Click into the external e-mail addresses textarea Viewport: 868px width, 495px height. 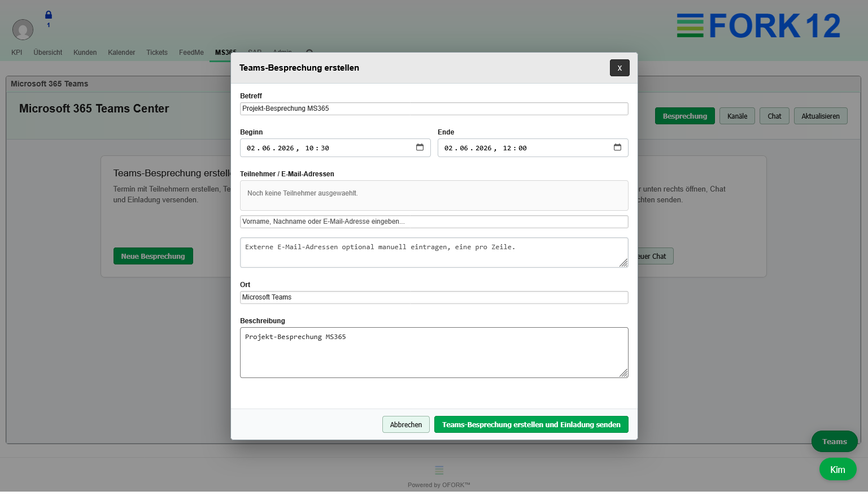click(434, 253)
